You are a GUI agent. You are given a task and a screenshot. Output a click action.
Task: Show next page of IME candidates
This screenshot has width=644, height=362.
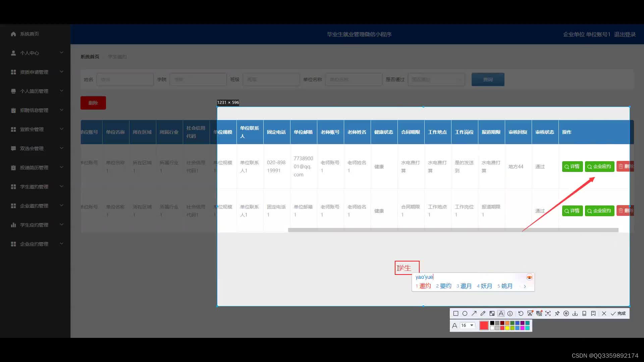525,286
